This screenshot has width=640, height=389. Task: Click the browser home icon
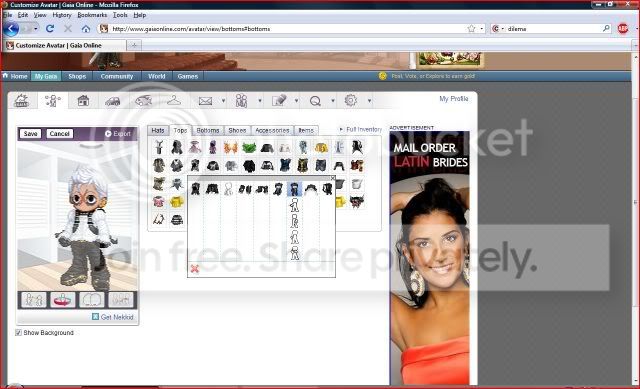tap(86, 29)
